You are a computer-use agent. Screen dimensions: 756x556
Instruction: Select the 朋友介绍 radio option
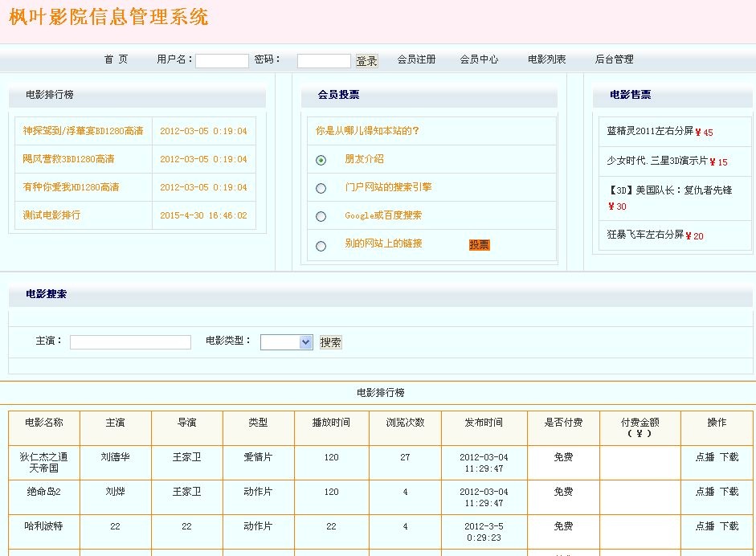click(x=321, y=160)
